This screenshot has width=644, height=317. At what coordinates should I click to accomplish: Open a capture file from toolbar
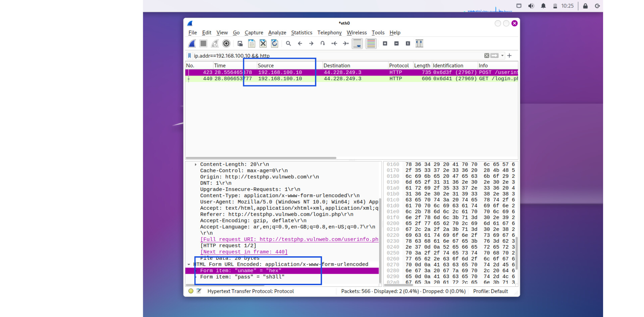[x=240, y=44]
